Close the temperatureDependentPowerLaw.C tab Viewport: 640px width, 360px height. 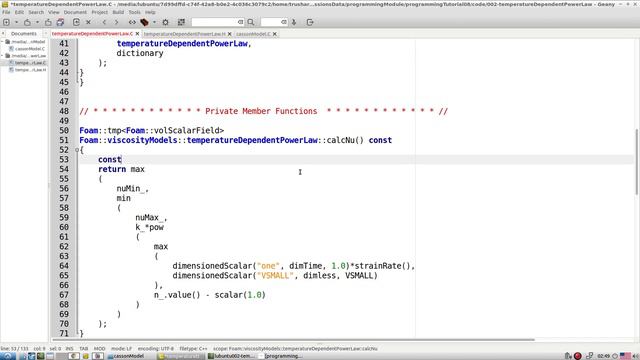point(137,34)
